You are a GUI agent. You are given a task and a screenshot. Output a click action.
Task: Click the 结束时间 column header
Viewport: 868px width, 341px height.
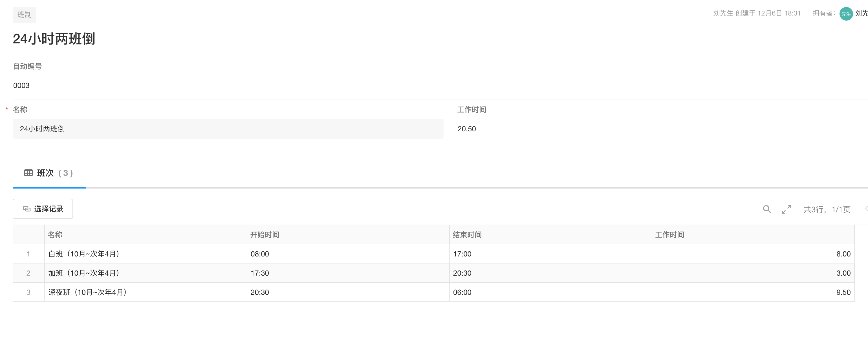[467, 235]
